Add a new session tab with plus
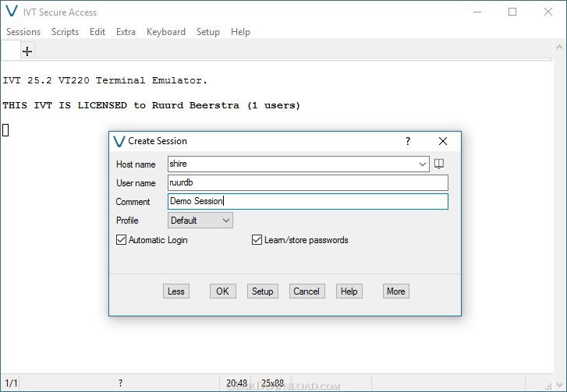This screenshot has width=567, height=392. (x=27, y=51)
